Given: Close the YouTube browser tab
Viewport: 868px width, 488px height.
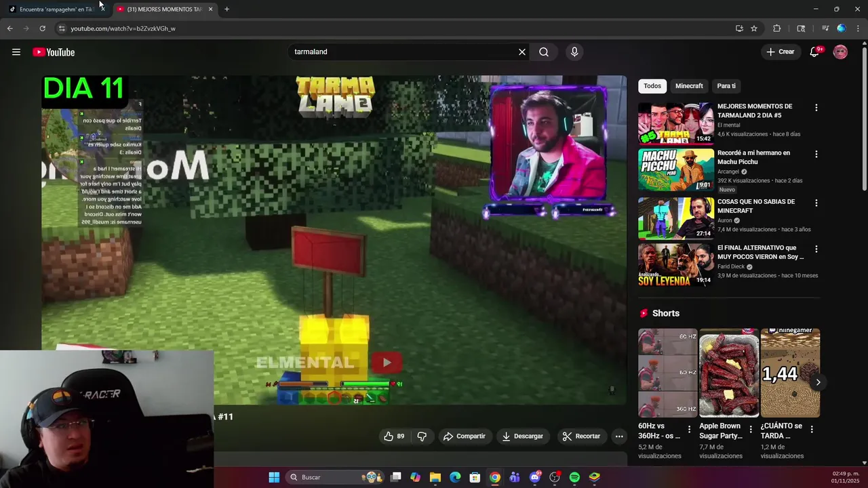Looking at the screenshot, I should (210, 9).
